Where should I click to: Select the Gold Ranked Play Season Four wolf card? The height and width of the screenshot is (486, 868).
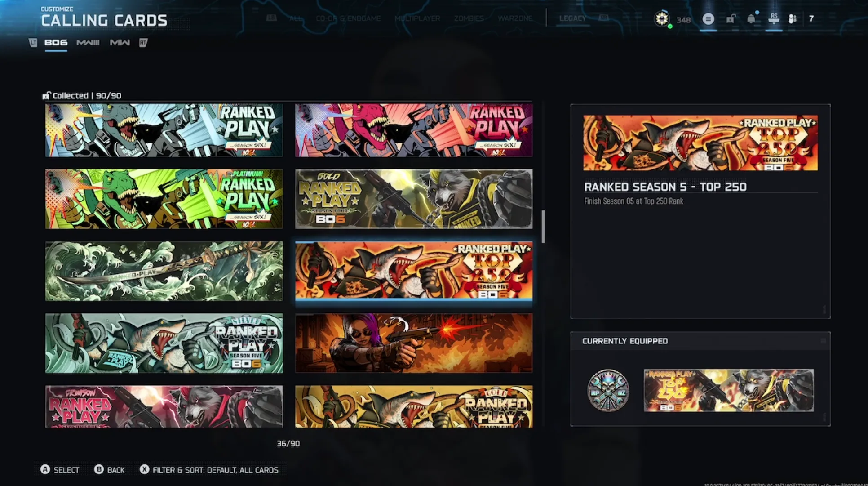coord(414,199)
